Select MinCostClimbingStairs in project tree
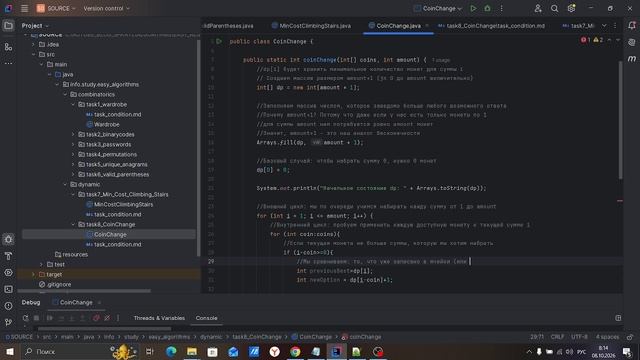 (x=123, y=204)
